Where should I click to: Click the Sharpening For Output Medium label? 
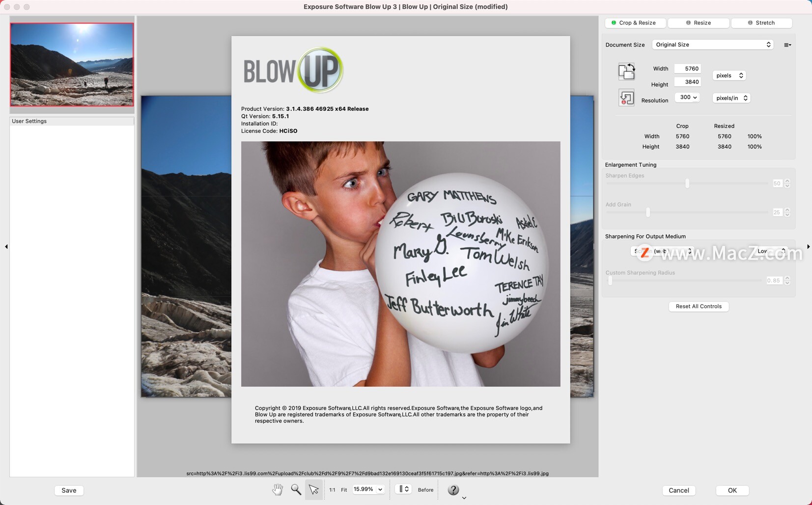point(645,237)
